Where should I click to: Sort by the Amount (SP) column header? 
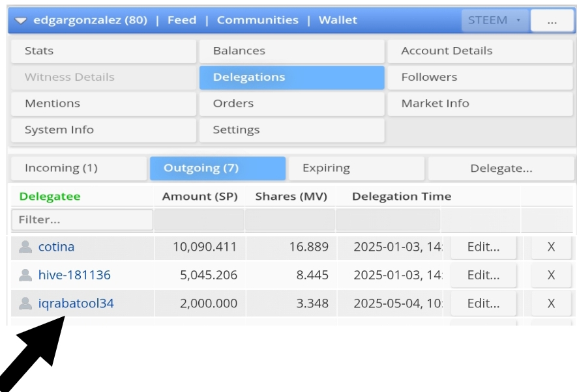[200, 197]
